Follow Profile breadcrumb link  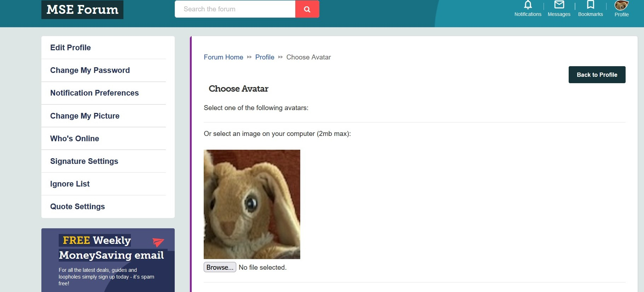pyautogui.click(x=265, y=57)
